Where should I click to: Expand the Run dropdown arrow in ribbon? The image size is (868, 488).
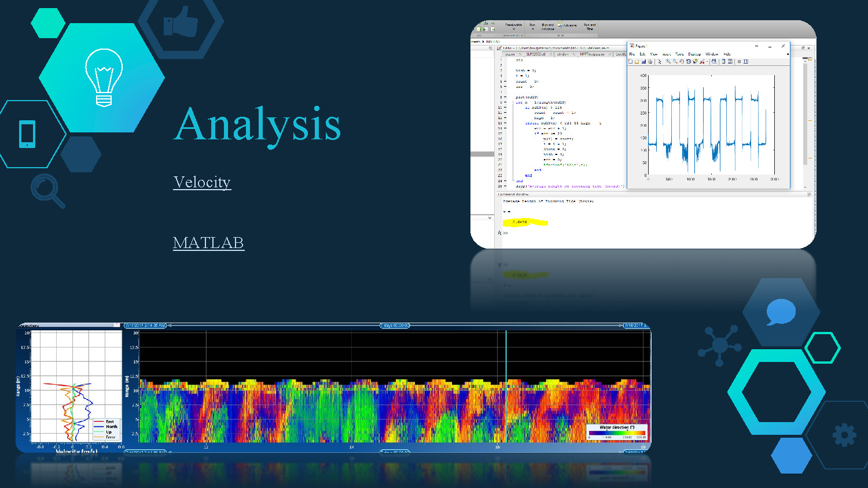point(532,29)
